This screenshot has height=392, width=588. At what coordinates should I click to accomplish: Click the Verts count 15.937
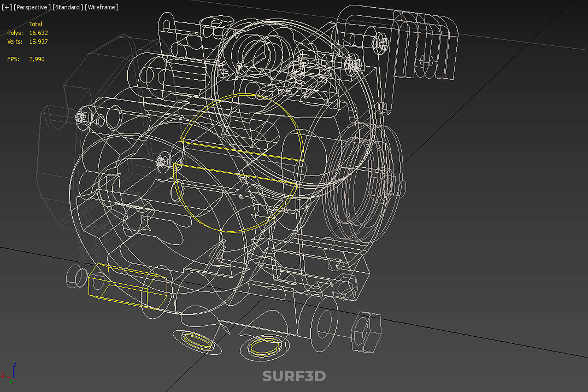(39, 42)
